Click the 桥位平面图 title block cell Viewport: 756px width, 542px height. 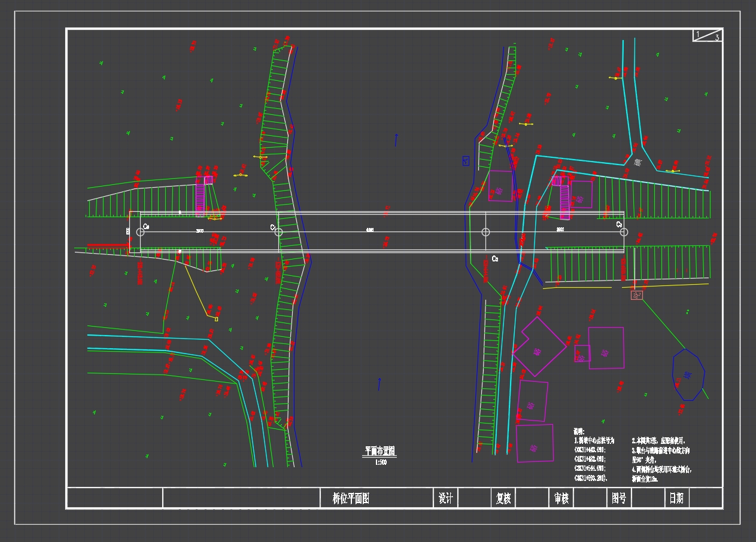351,498
